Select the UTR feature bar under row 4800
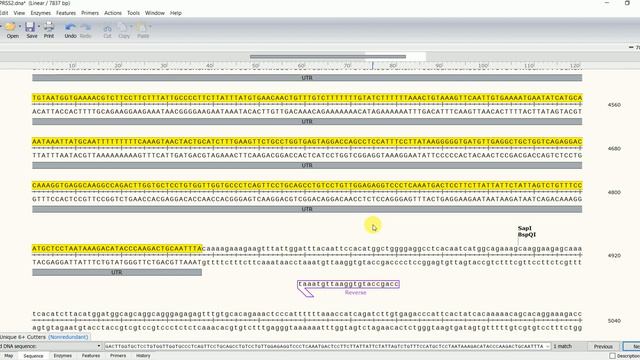The image size is (640, 360). (x=307, y=209)
